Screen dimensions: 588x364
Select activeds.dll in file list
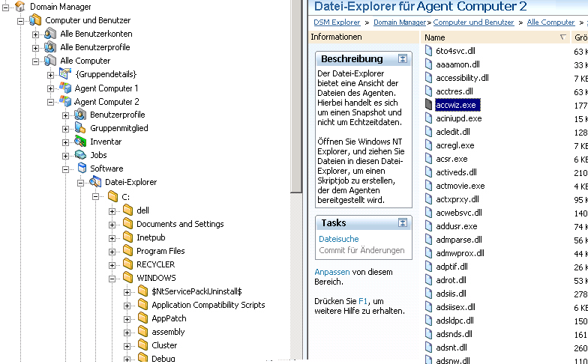tap(456, 172)
